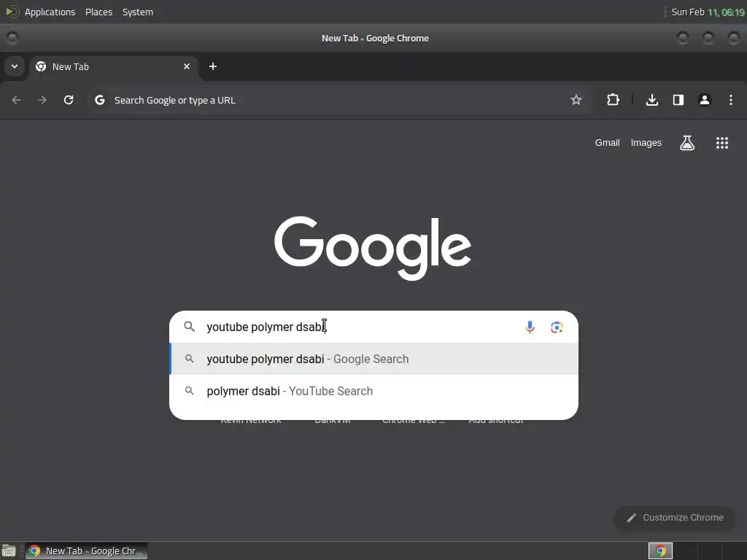
Task: Open the Google apps grid
Action: tap(722, 143)
